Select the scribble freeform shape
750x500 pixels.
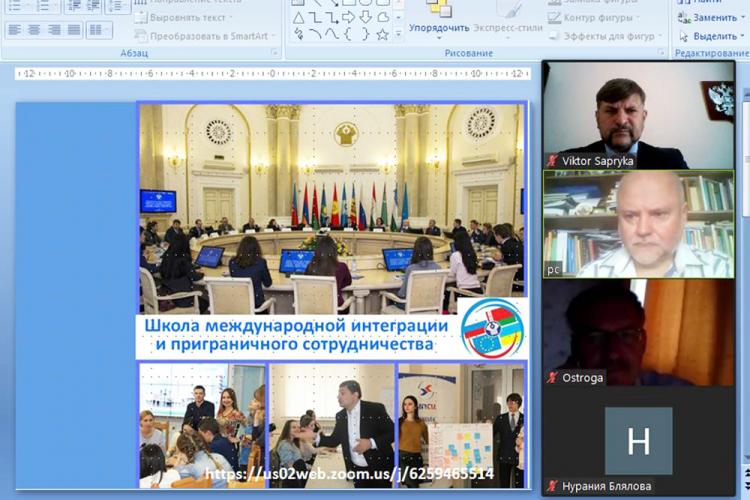[x=298, y=34]
